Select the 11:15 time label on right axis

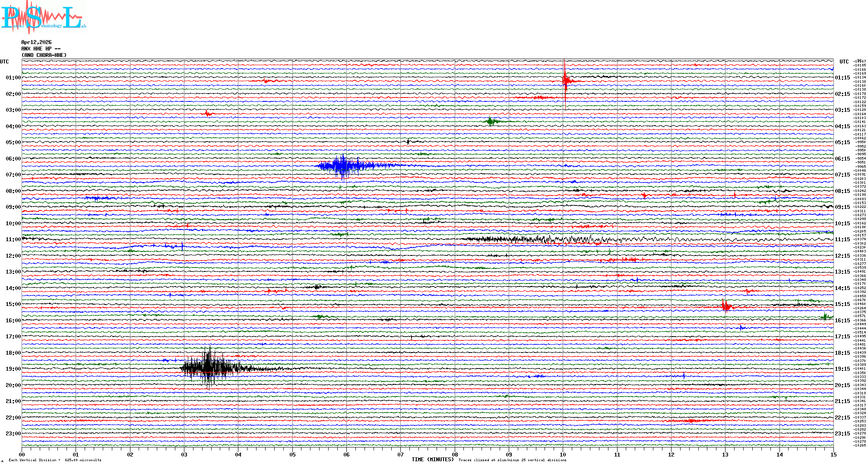coord(842,239)
